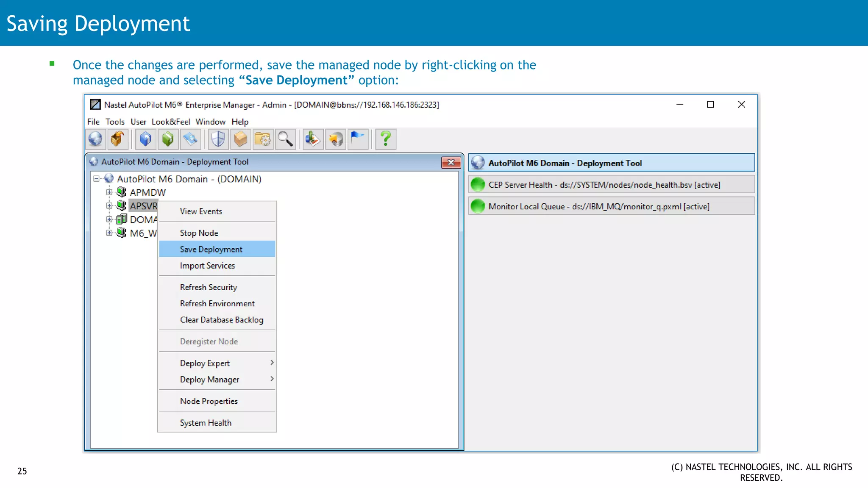Select System Health menu entry
This screenshot has width=868, height=488.
click(217, 422)
